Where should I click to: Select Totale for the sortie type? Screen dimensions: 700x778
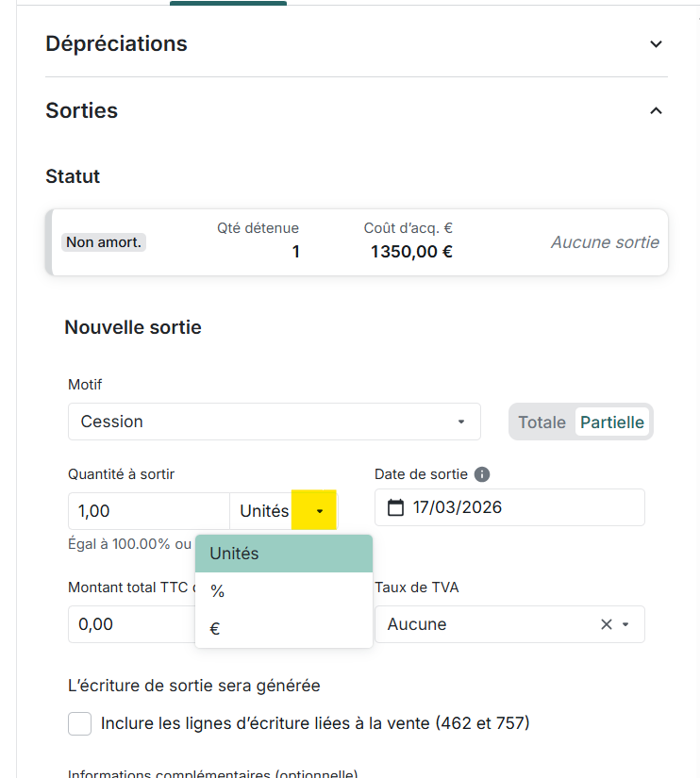click(x=542, y=422)
